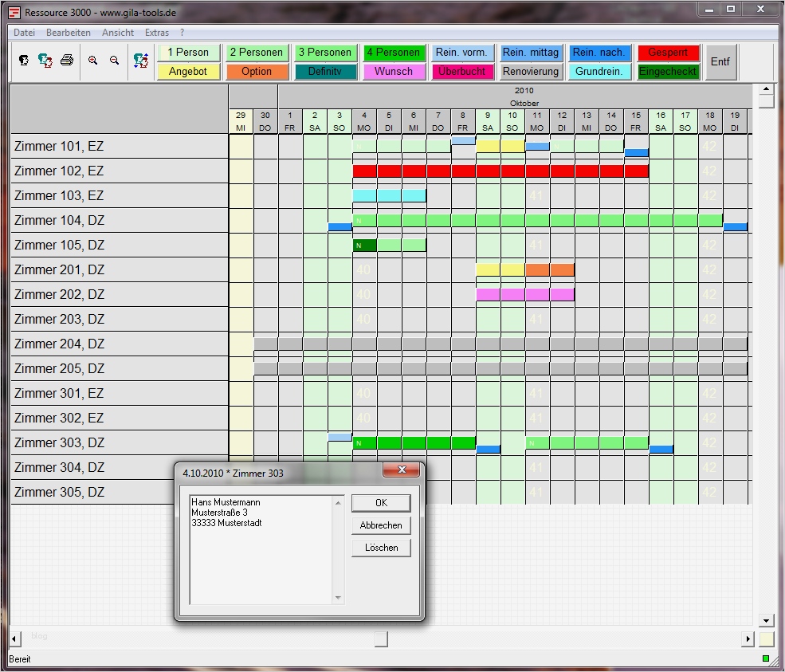
Task: Click the orange Option block on Zimmer 201
Action: coord(550,270)
